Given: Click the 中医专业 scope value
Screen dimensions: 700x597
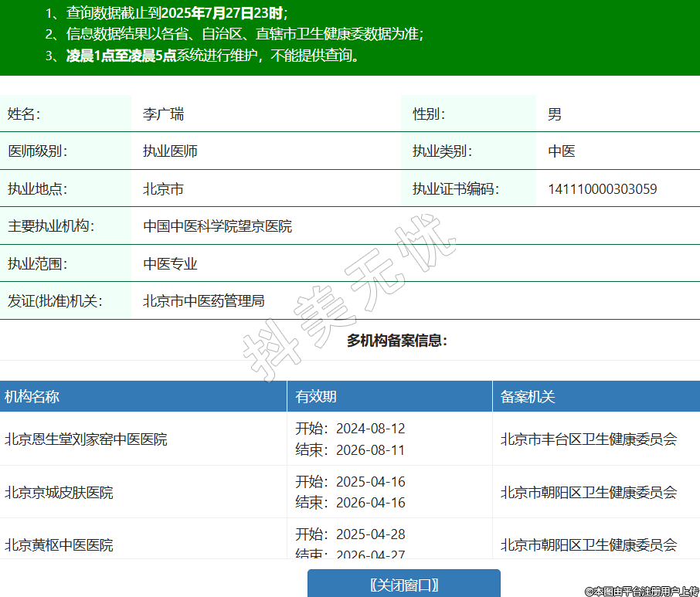Looking at the screenshot, I should [x=170, y=264].
